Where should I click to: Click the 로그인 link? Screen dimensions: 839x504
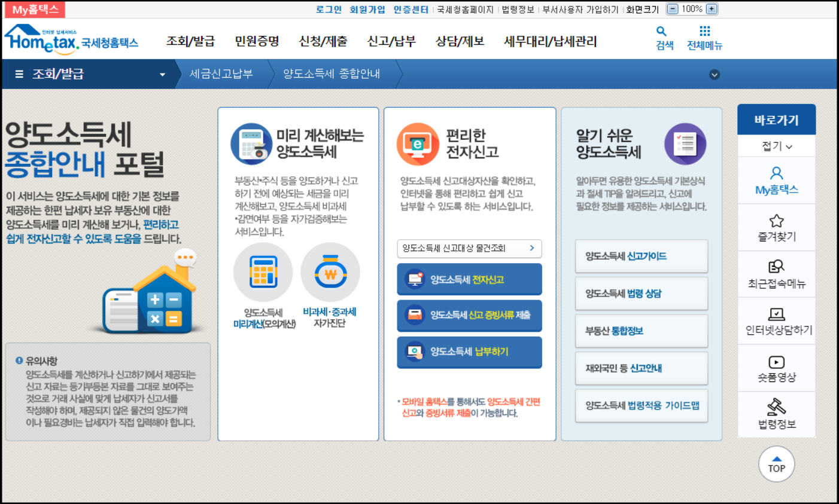(329, 10)
